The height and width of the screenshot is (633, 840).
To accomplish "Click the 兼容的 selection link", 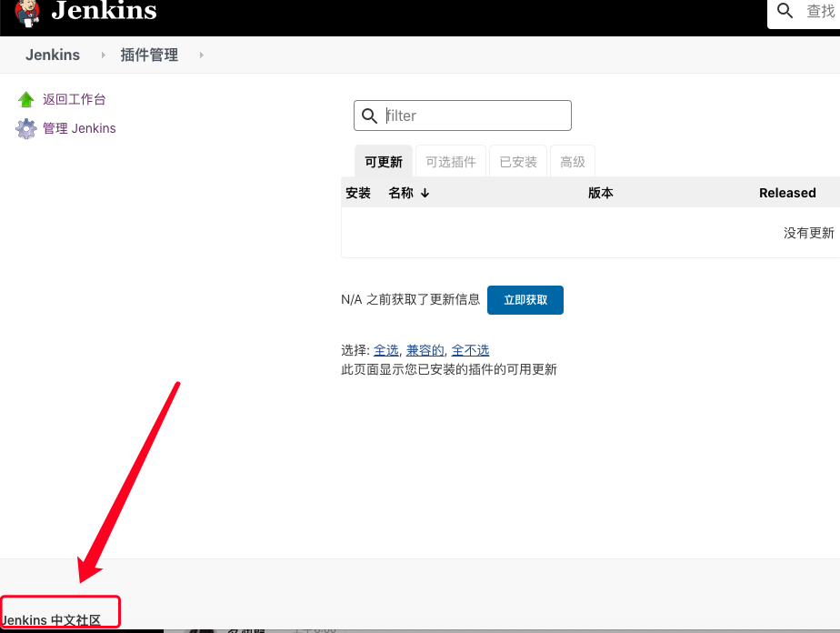I will tap(425, 350).
